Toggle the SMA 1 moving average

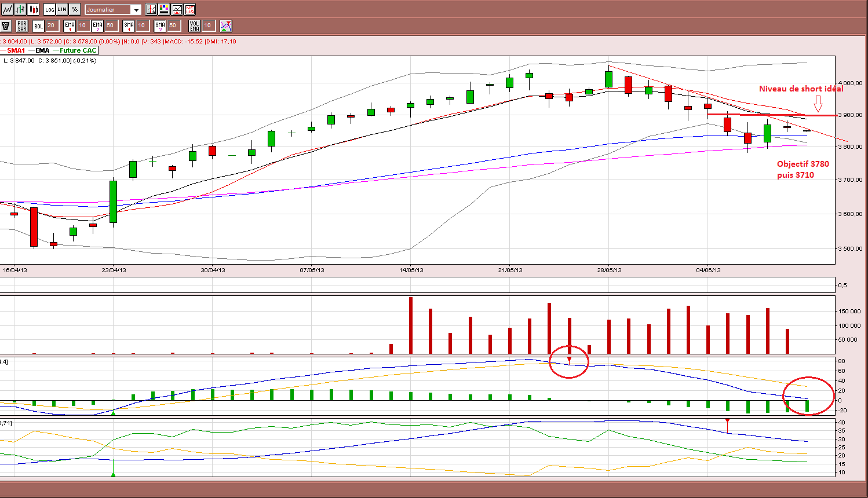[x=129, y=25]
